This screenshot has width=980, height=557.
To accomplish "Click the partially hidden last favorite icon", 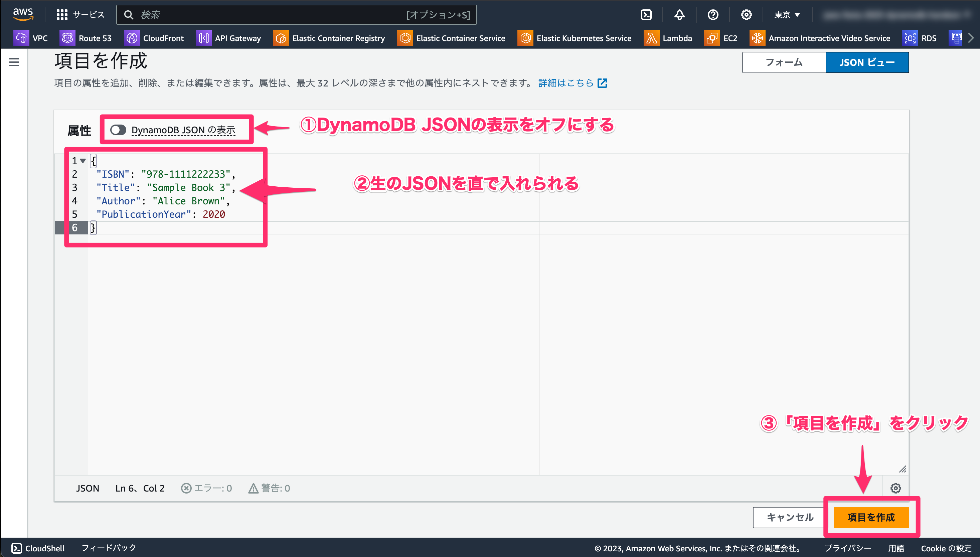I will (x=956, y=38).
